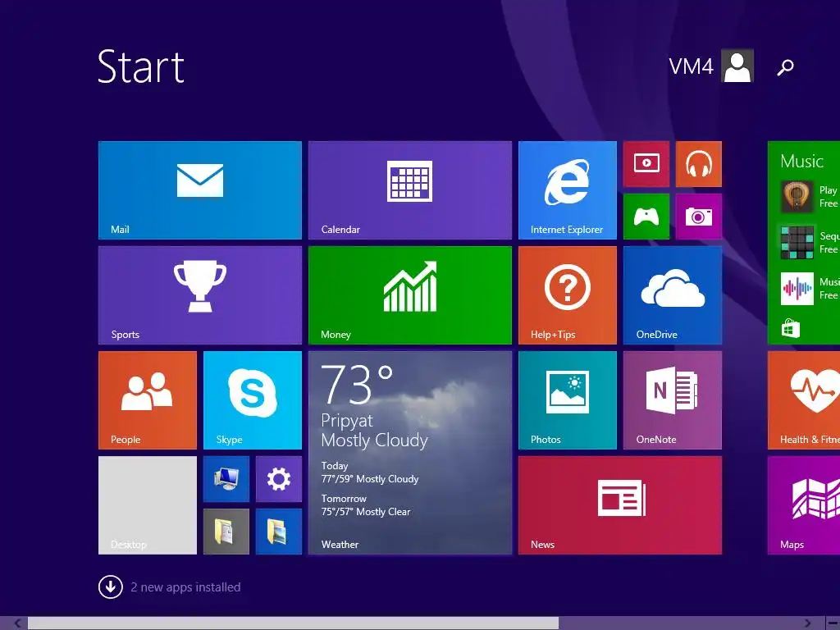Open the Help+Tips tile
Image resolution: width=840 pixels, height=630 pixels.
(x=568, y=295)
